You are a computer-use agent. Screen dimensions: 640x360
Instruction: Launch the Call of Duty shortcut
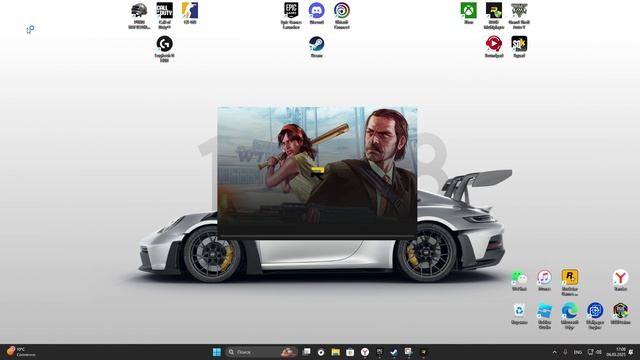164,16
